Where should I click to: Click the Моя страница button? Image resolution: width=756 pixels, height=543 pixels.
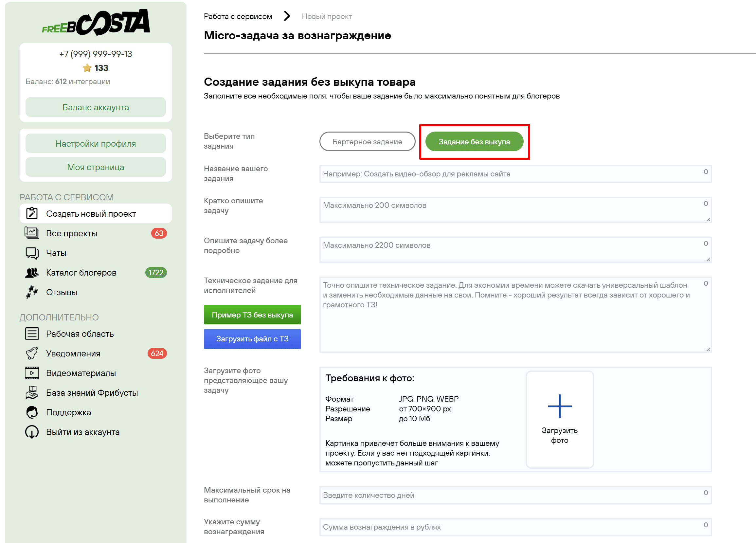click(96, 167)
